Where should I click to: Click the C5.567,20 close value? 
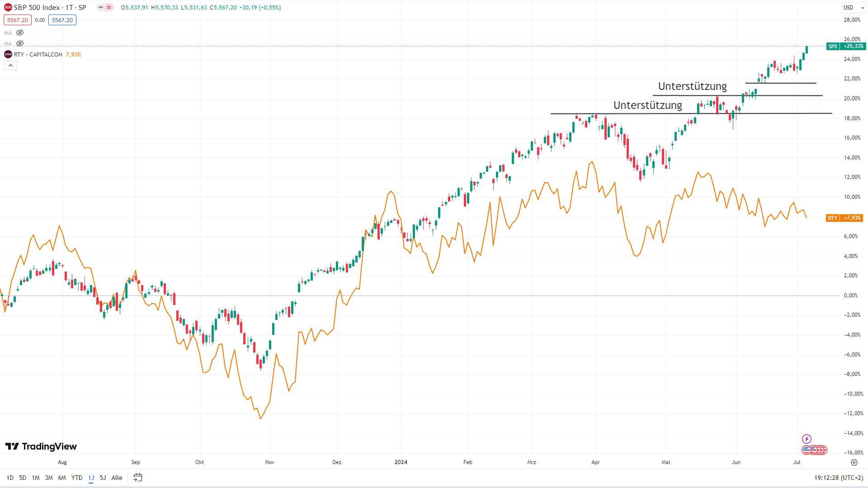[x=223, y=8]
